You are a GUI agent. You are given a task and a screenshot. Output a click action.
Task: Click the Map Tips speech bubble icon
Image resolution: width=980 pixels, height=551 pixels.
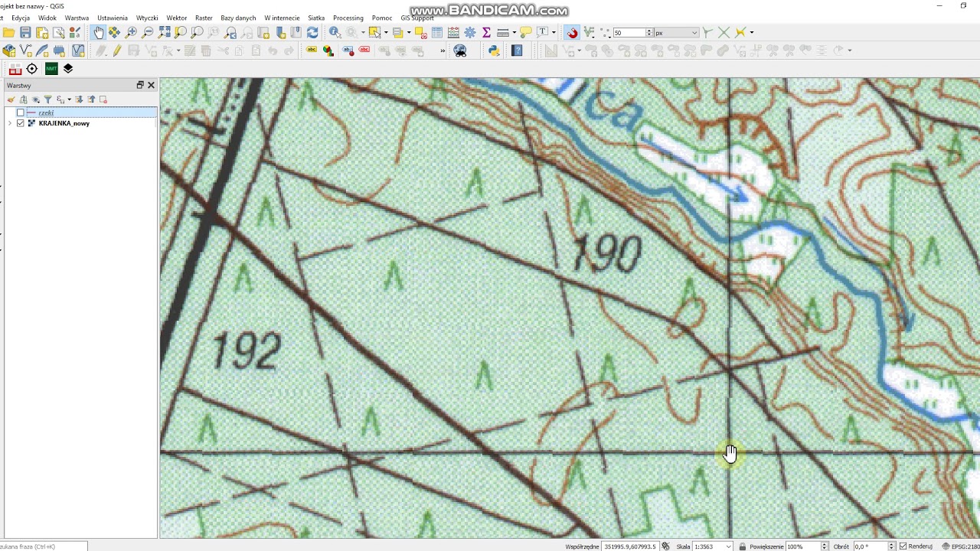coord(525,32)
